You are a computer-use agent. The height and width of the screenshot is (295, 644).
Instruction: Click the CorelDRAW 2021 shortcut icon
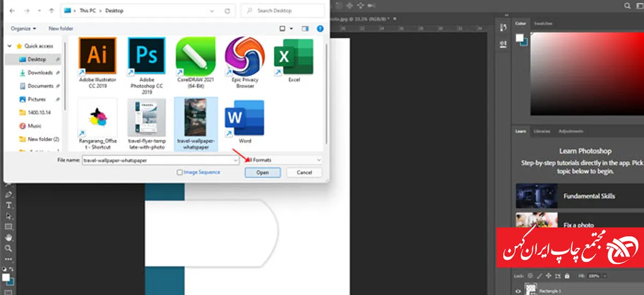pyautogui.click(x=195, y=57)
